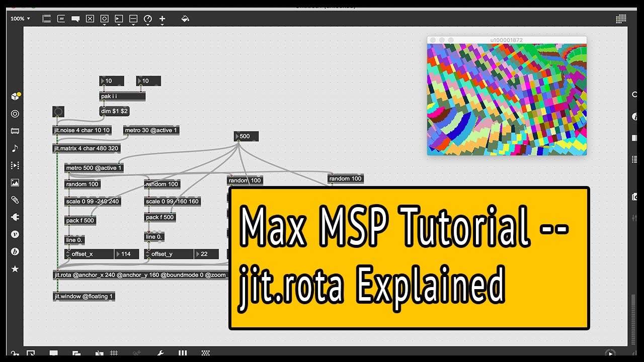Select the 'jit.window @floating 1' object
Screen dimensions: 644x362
tap(84, 297)
